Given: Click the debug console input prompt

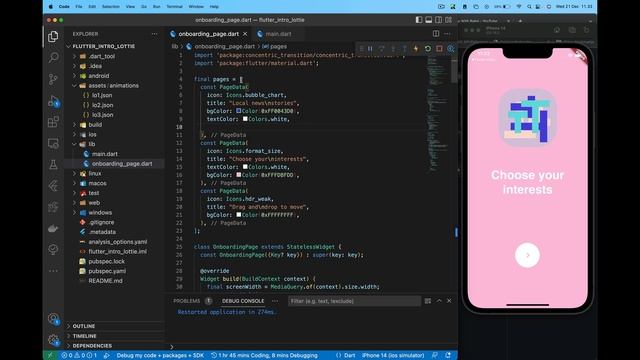Looking at the screenshot, I should 312,347.
